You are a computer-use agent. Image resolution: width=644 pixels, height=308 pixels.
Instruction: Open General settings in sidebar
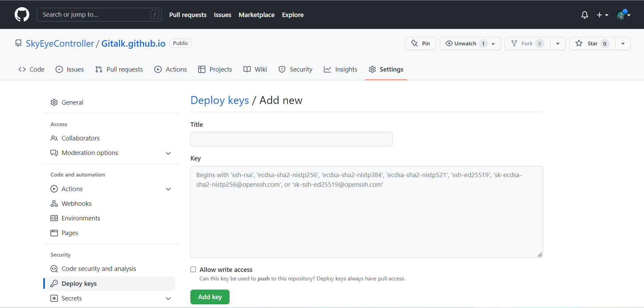[x=111, y=103]
